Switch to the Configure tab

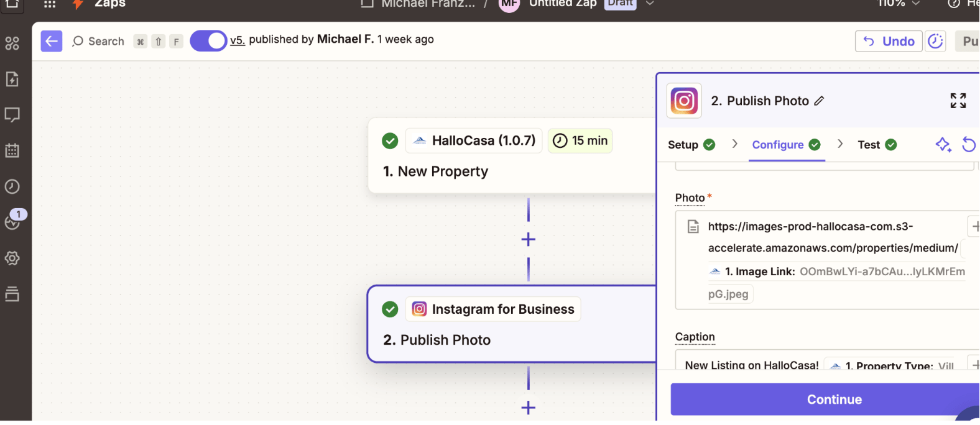click(787, 145)
